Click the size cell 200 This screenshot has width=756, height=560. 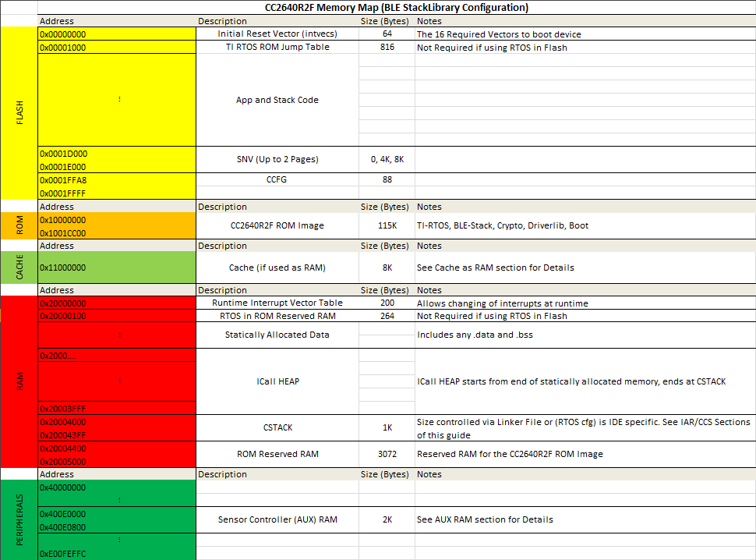[x=387, y=303]
